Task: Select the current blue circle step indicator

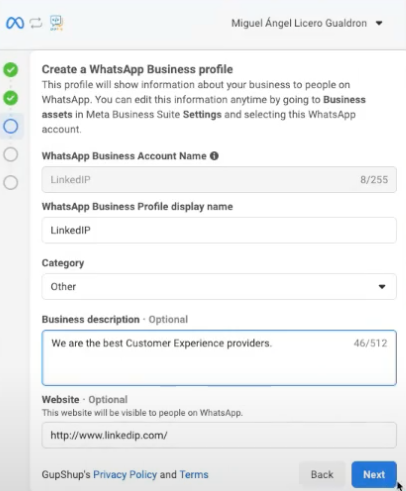Action: point(11,126)
